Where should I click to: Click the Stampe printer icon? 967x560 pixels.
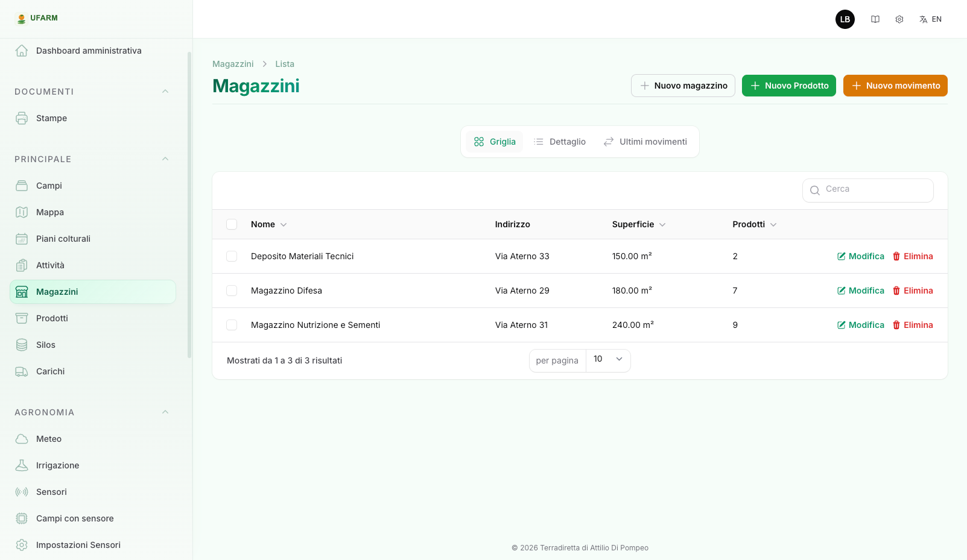tap(22, 118)
